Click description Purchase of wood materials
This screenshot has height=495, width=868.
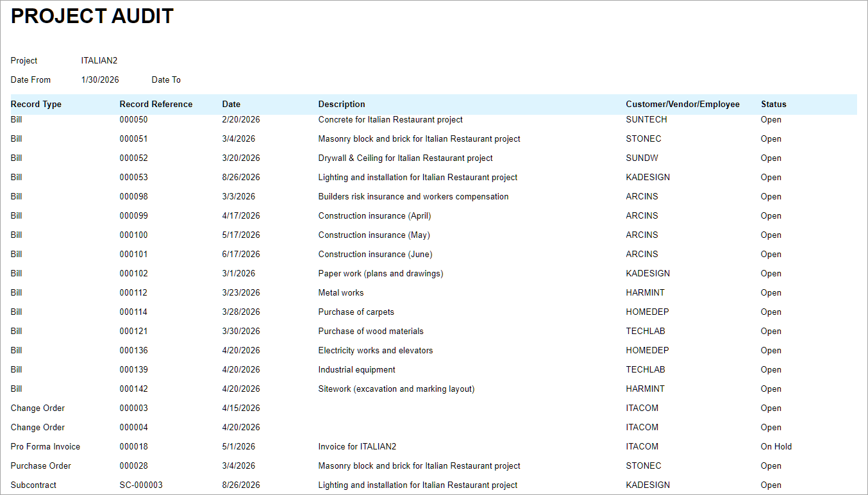[371, 331]
